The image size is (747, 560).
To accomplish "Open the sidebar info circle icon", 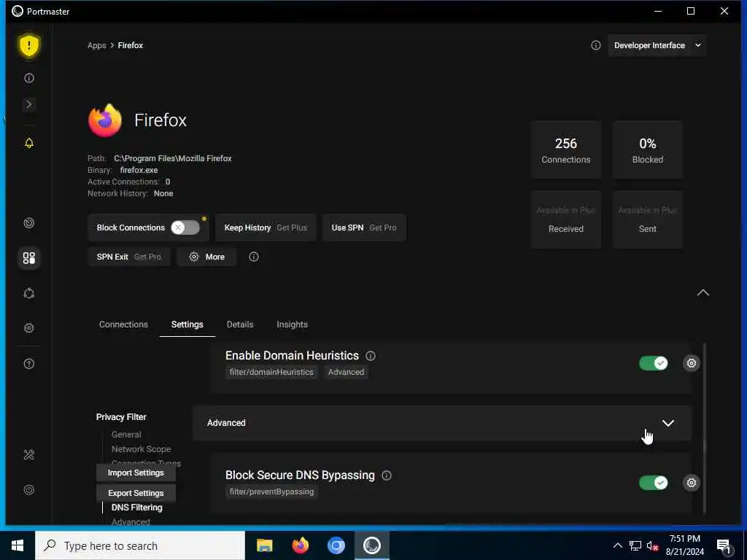I will (29, 78).
